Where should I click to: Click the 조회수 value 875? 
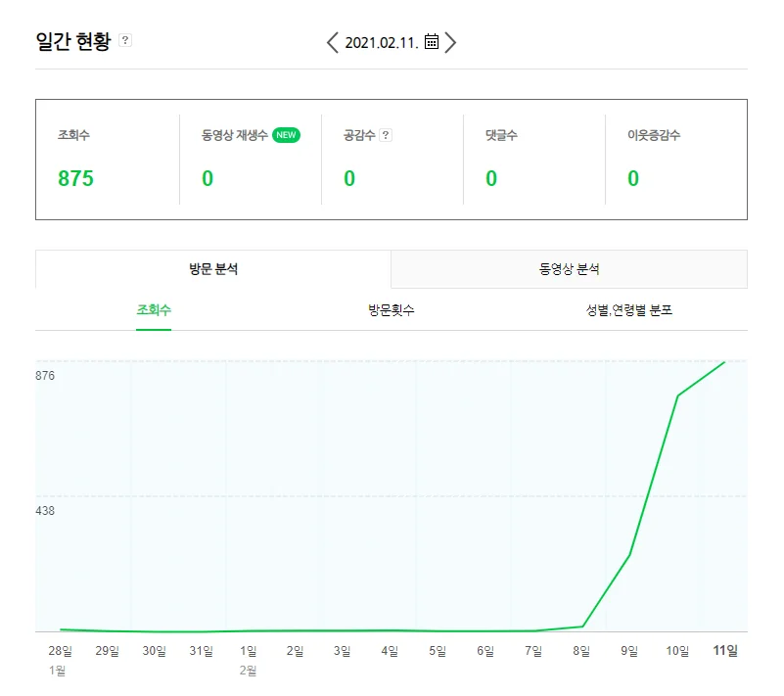pyautogui.click(x=76, y=178)
